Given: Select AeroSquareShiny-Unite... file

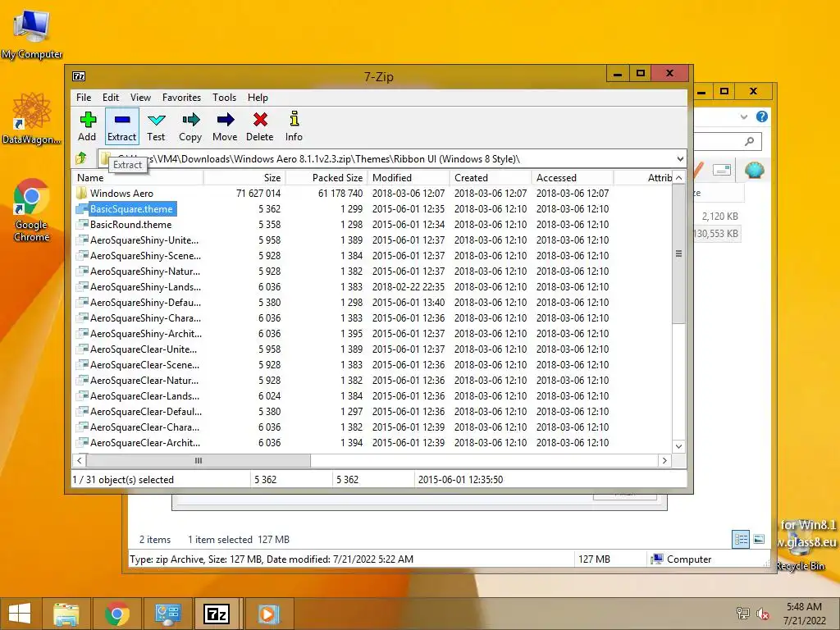Looking at the screenshot, I should click(x=144, y=240).
